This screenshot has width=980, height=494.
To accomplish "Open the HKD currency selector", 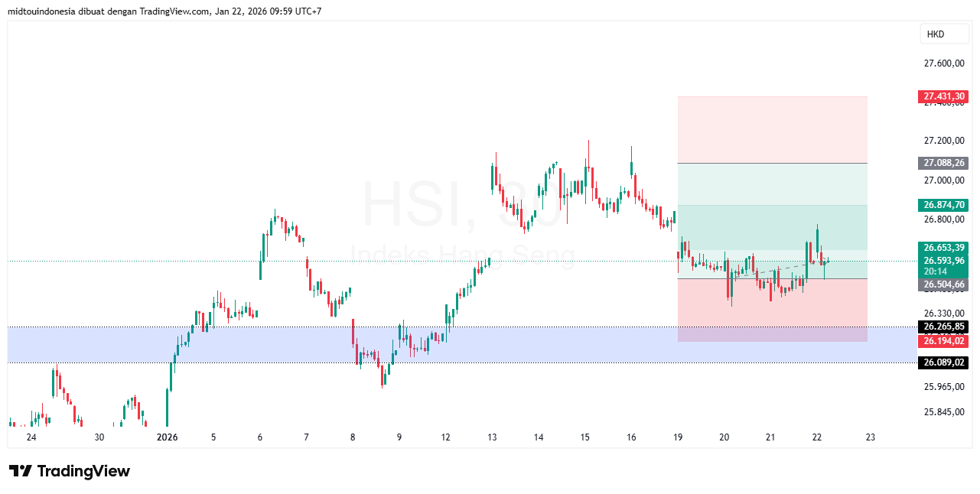I will coord(935,34).
